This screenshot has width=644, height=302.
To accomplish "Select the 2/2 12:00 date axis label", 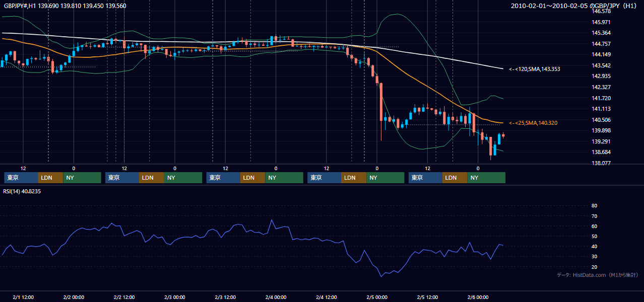I will (x=124, y=297).
